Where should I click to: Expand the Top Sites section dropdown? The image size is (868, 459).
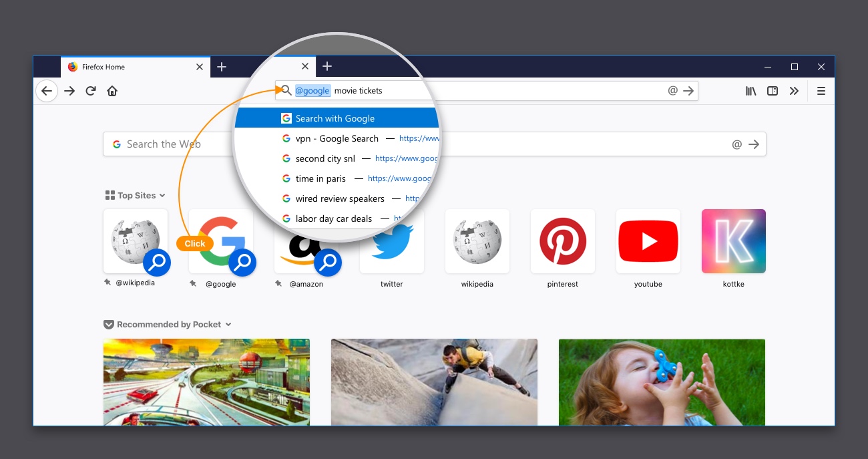[x=162, y=195]
